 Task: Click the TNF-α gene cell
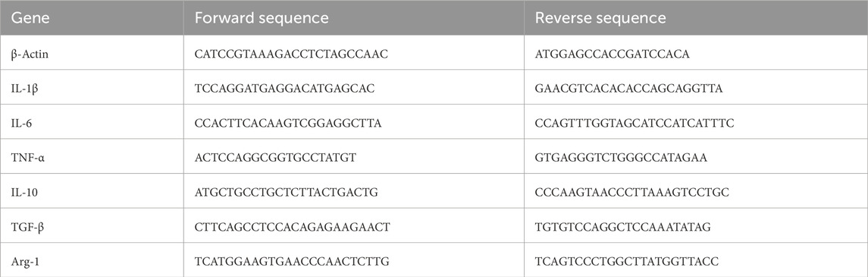28,158
